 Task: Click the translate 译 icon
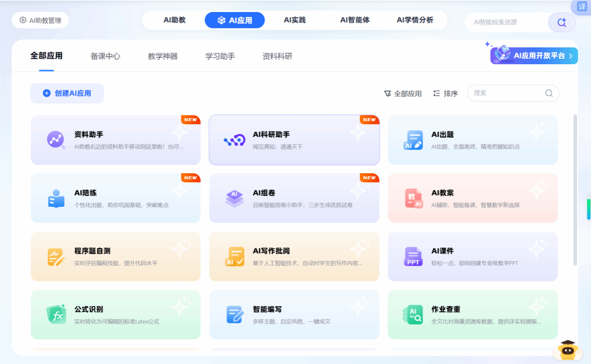(x=582, y=7)
